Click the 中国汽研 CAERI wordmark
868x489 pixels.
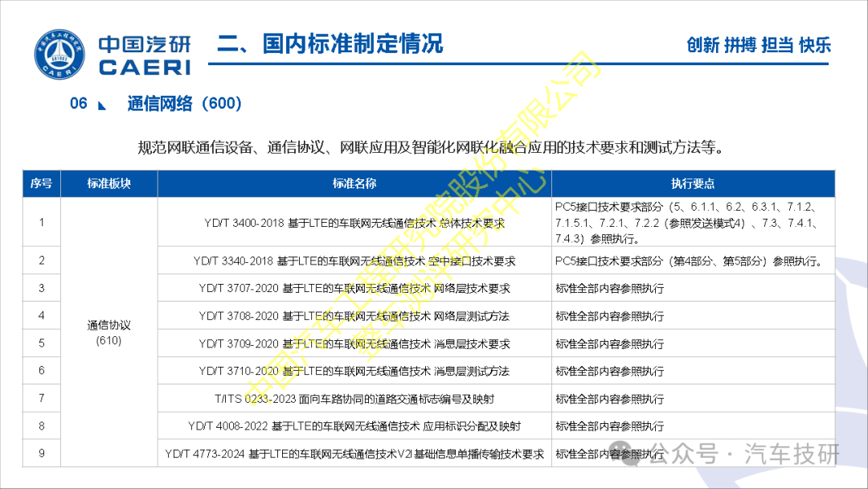[x=145, y=55]
